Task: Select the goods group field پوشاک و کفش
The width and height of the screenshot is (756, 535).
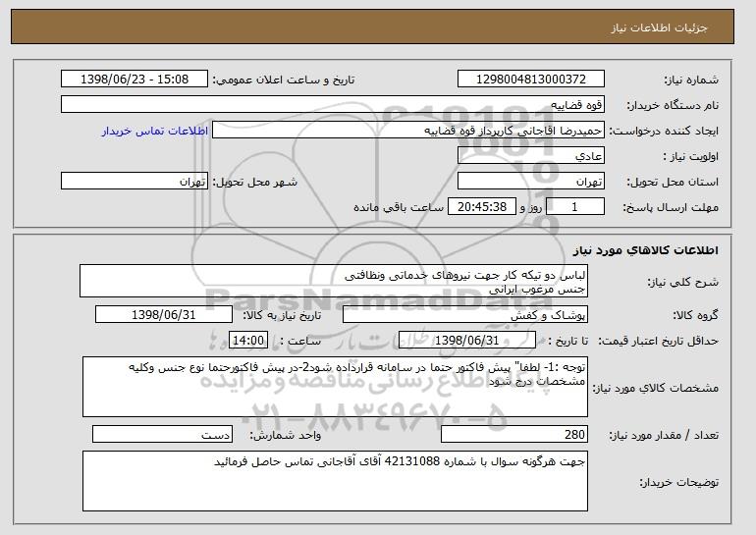Action: pyautogui.click(x=465, y=315)
